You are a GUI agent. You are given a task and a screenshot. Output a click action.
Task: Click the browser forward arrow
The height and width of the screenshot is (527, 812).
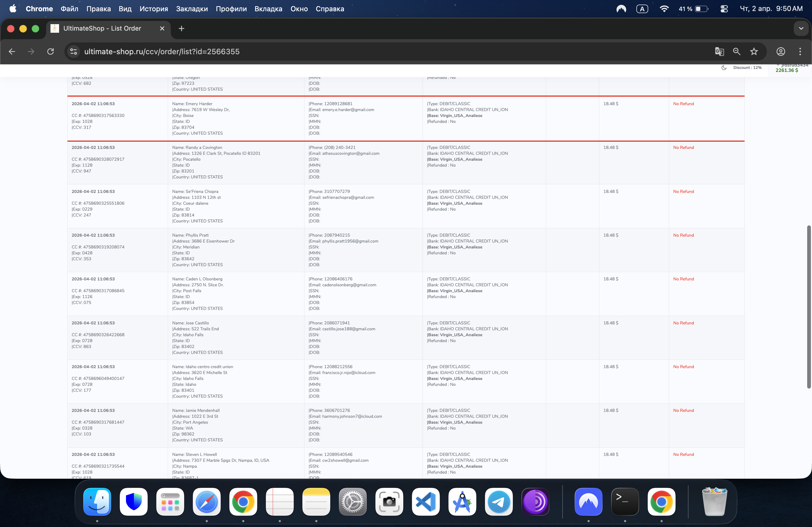click(31, 52)
